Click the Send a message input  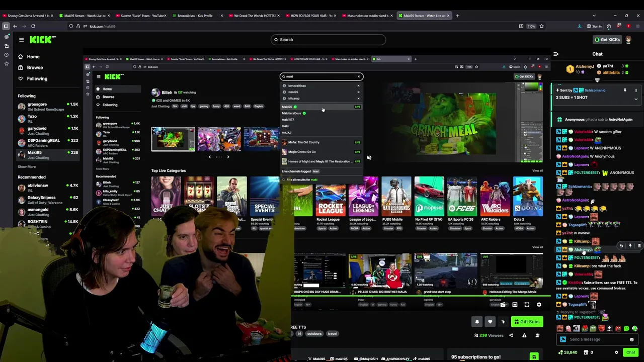(596, 339)
